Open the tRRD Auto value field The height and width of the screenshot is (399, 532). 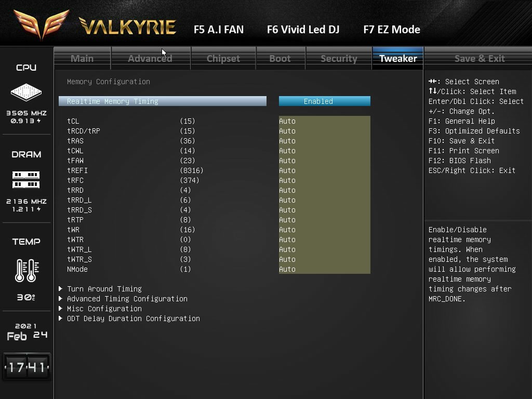point(325,190)
